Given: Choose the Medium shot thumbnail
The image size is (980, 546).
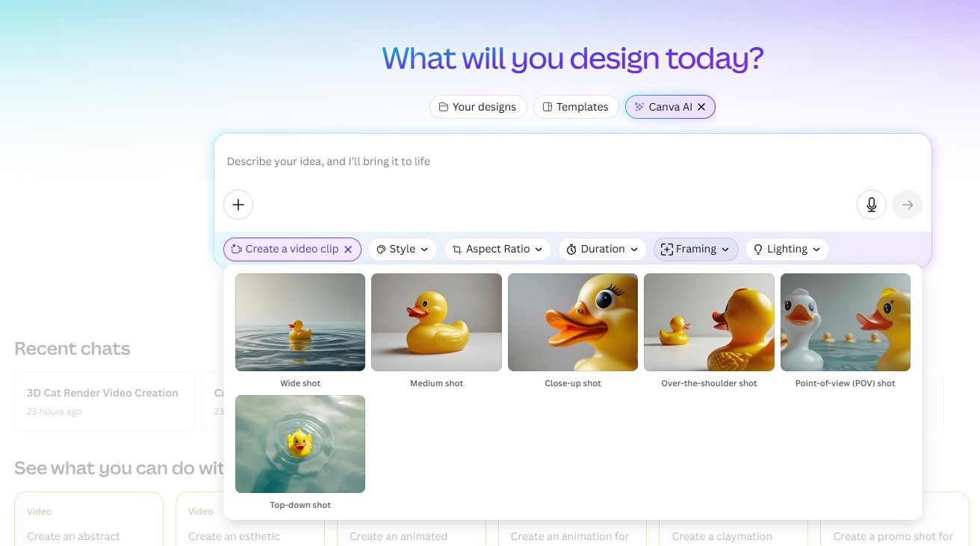Looking at the screenshot, I should (436, 322).
